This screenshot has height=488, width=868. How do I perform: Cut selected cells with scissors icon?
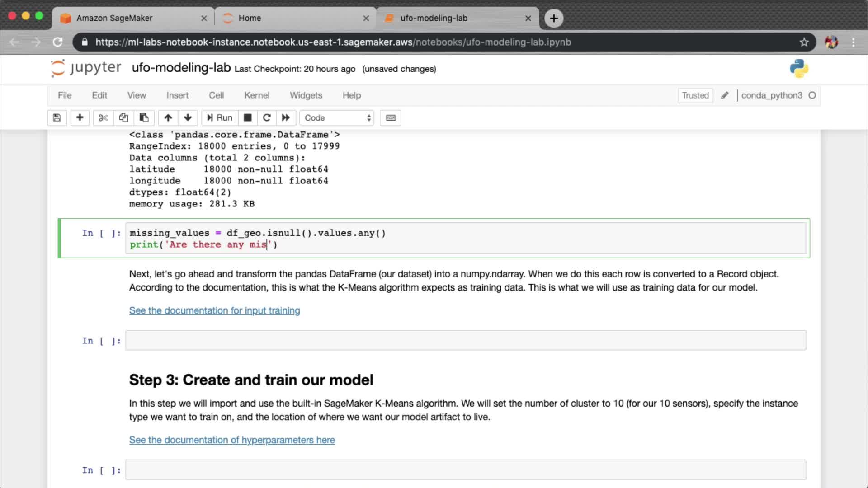pos(103,117)
